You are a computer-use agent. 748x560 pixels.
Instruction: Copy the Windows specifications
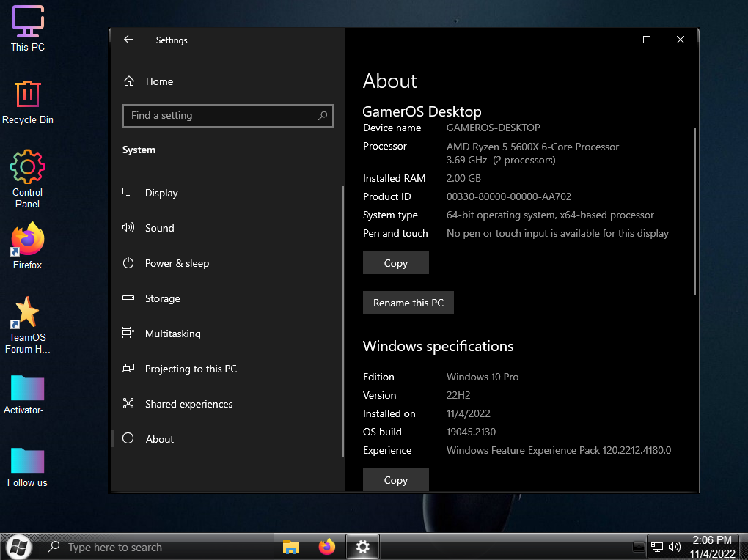[x=395, y=480]
